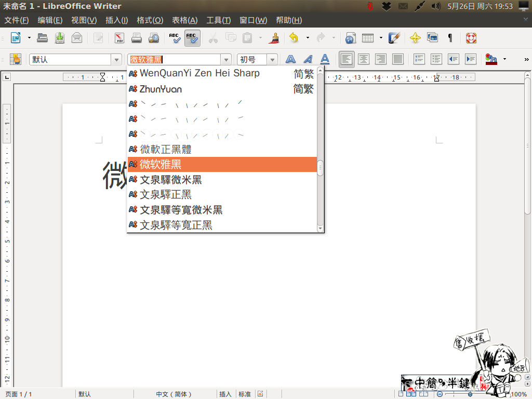Click the Insert table icon
This screenshot has height=399, width=532.
pos(368,37)
